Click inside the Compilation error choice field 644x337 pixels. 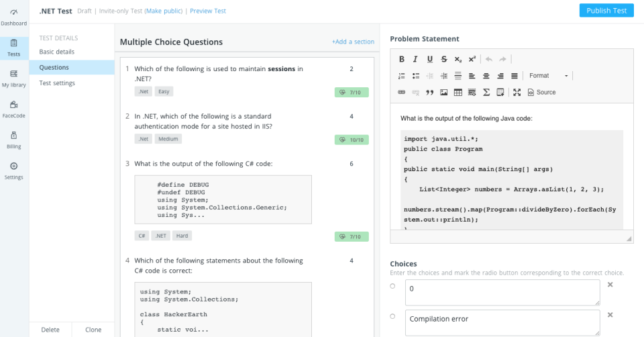point(502,323)
